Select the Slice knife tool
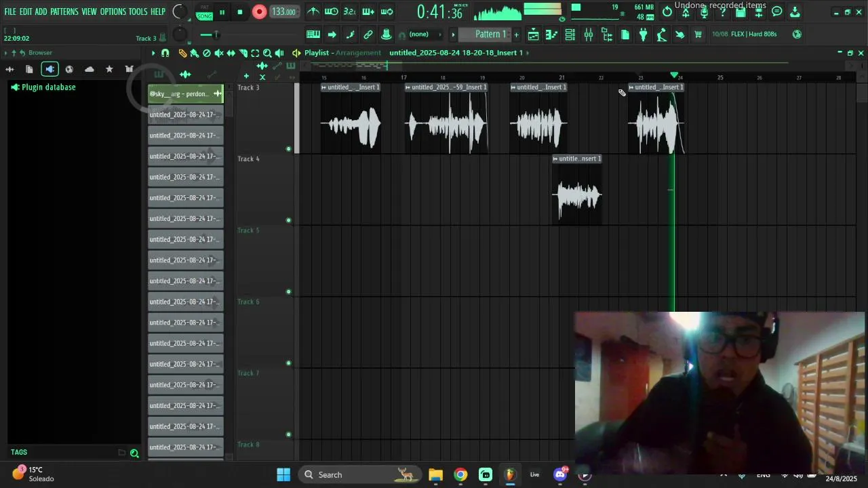Viewport: 868px width, 488px height. 243,53
